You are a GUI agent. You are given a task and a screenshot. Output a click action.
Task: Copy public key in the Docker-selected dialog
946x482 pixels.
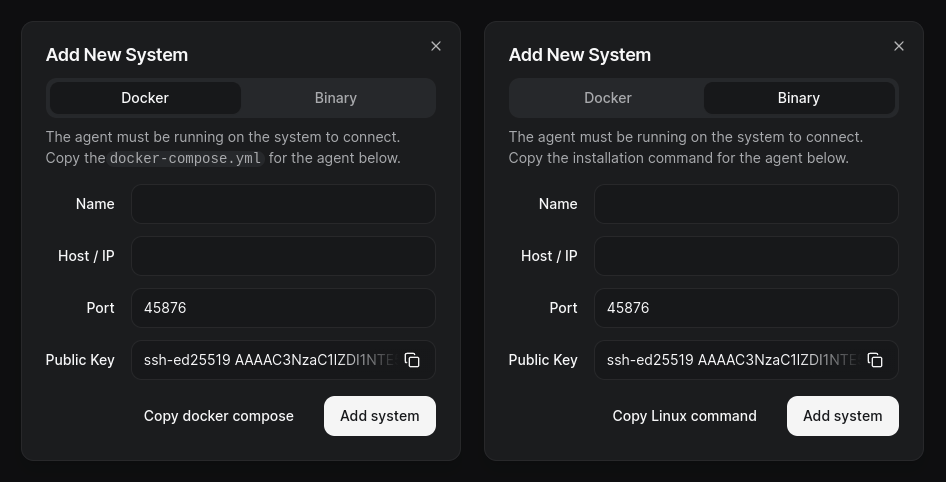pos(412,360)
